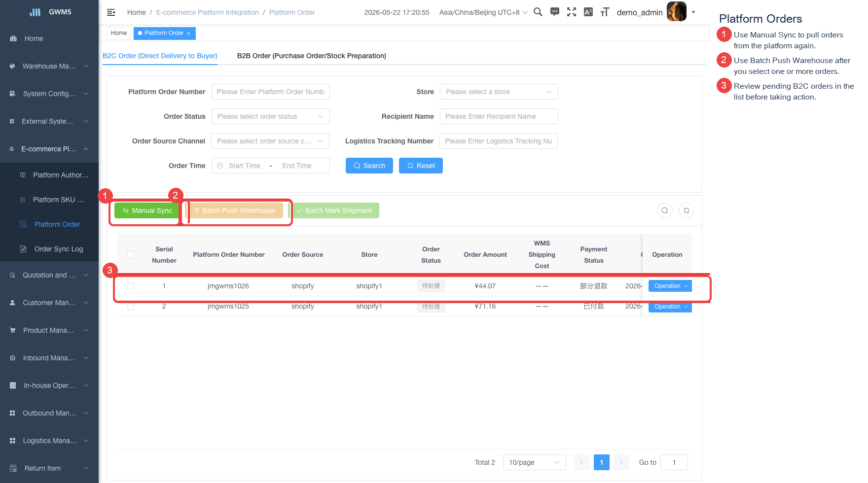This screenshot has height=483, width=868.
Task: Open Order Sync Log sidebar item
Action: pos(49,249)
